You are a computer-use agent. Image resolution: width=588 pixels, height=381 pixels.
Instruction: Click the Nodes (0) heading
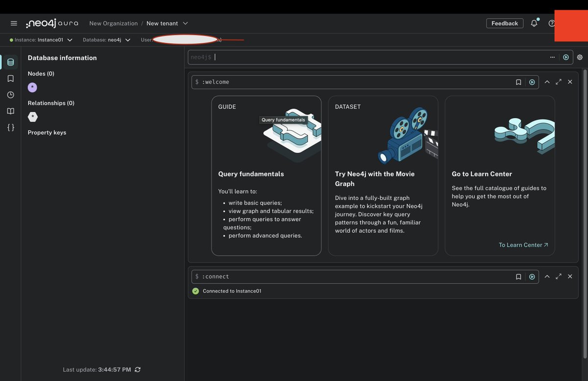41,74
